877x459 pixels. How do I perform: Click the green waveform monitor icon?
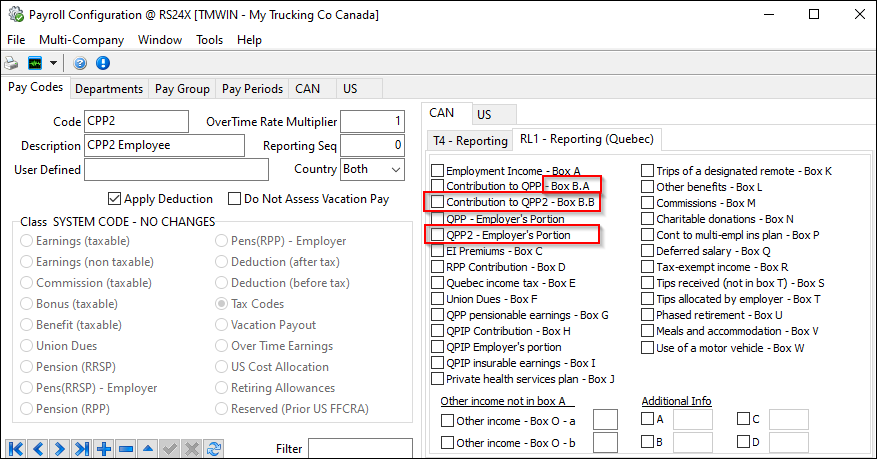(x=35, y=63)
